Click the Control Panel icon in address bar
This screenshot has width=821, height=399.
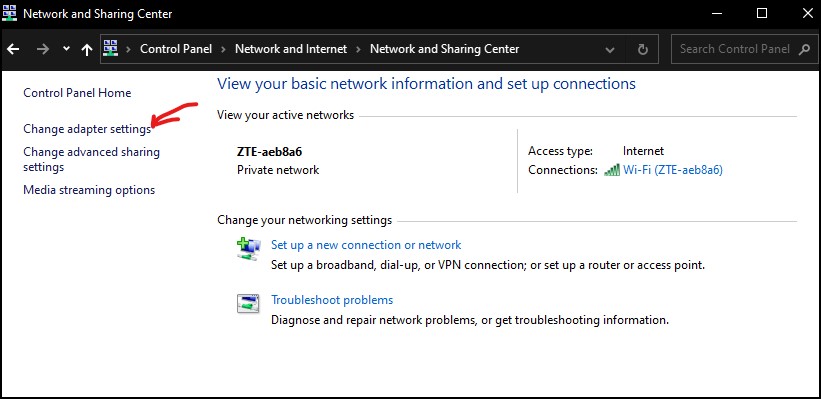[x=110, y=49]
